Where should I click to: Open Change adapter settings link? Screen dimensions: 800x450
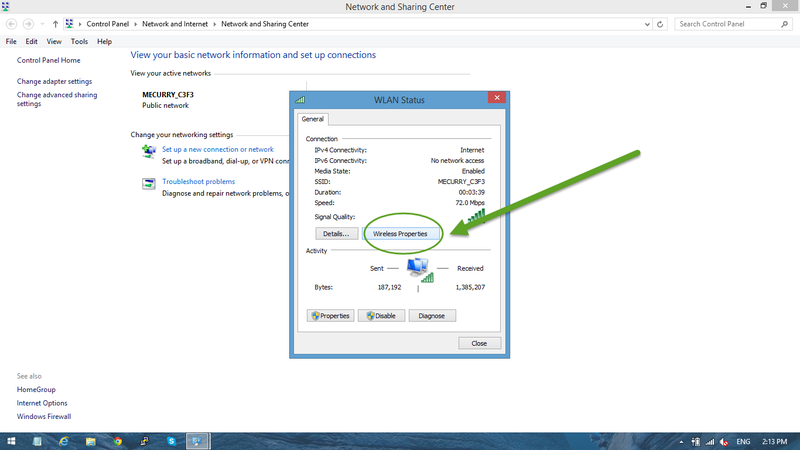click(x=54, y=81)
